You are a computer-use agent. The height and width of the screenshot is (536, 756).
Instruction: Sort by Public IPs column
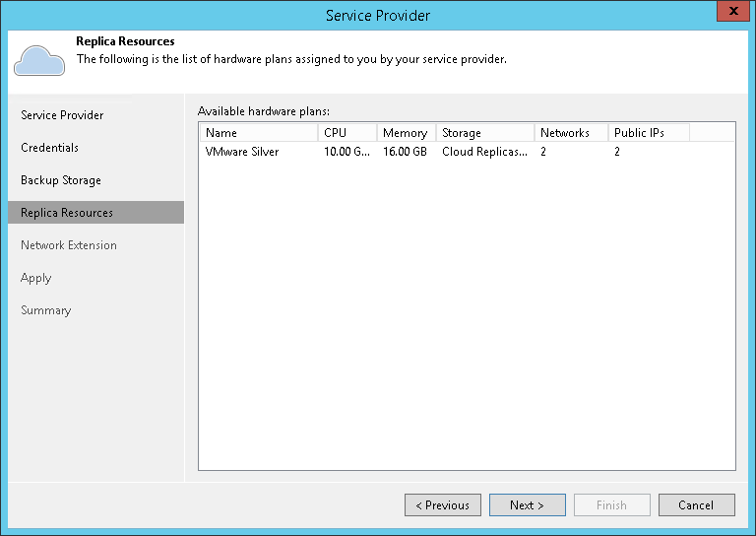[647, 133]
